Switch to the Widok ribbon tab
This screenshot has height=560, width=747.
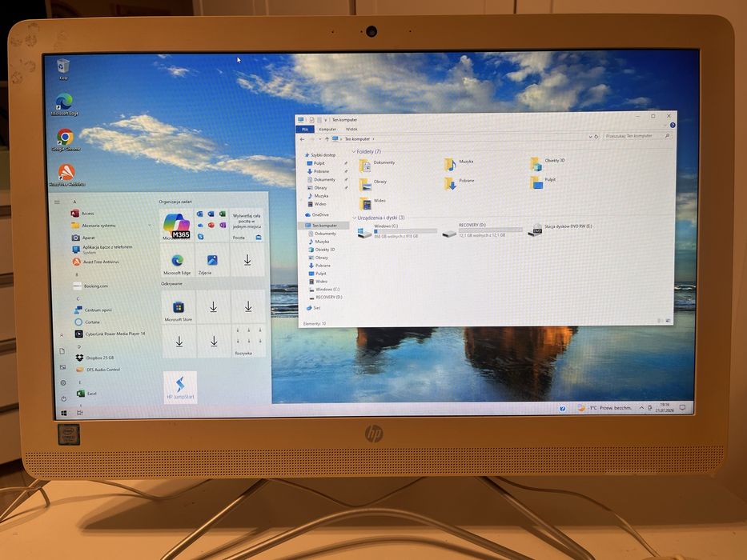point(351,129)
